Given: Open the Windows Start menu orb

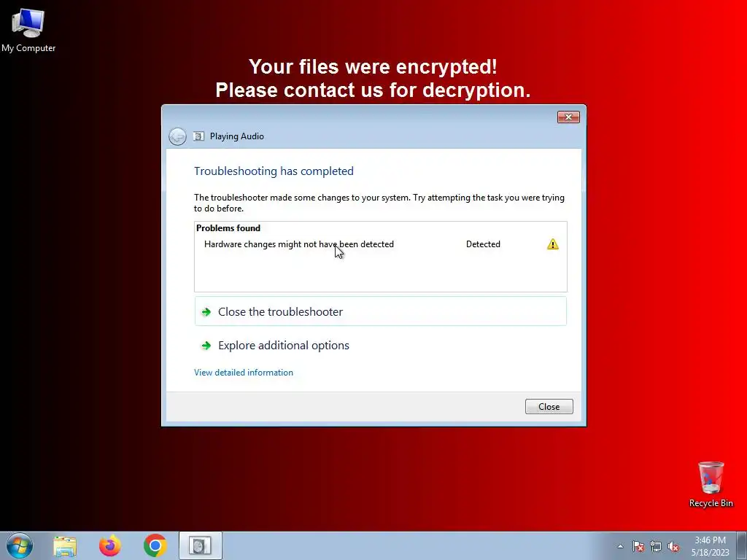Looking at the screenshot, I should [x=20, y=545].
